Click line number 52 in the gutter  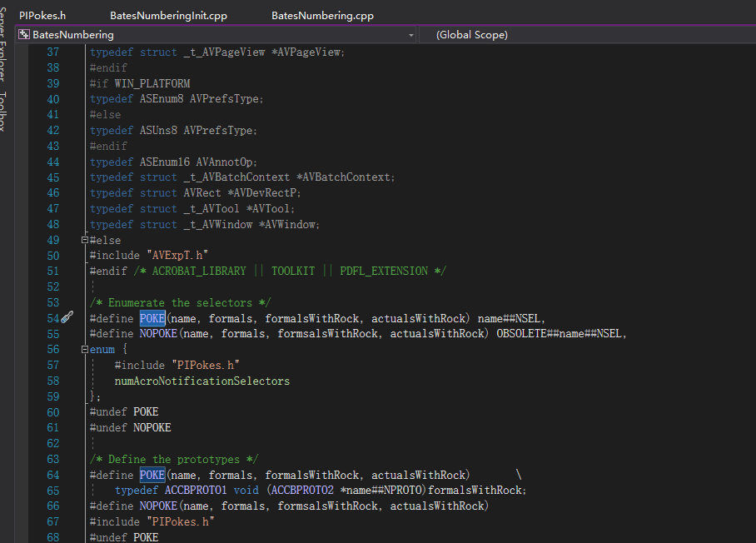click(x=53, y=287)
